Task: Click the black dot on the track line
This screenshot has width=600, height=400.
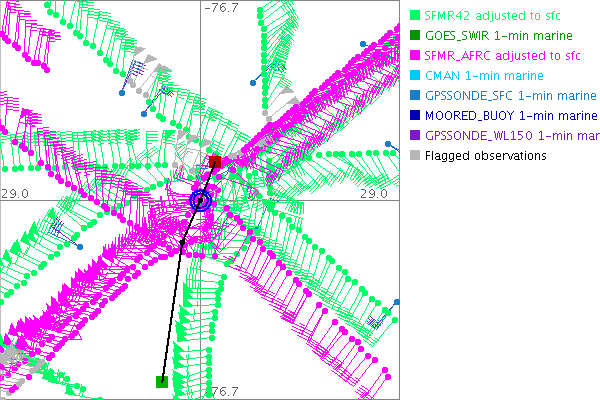Action: point(182,242)
